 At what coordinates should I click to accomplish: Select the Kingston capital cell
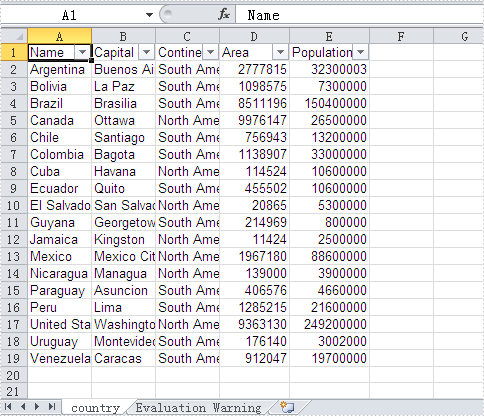[x=123, y=239]
